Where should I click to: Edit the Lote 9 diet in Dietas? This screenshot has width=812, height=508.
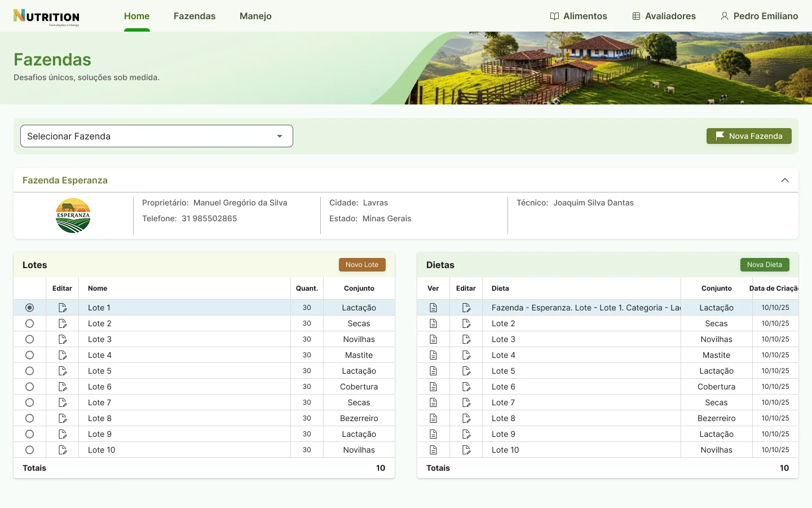466,434
